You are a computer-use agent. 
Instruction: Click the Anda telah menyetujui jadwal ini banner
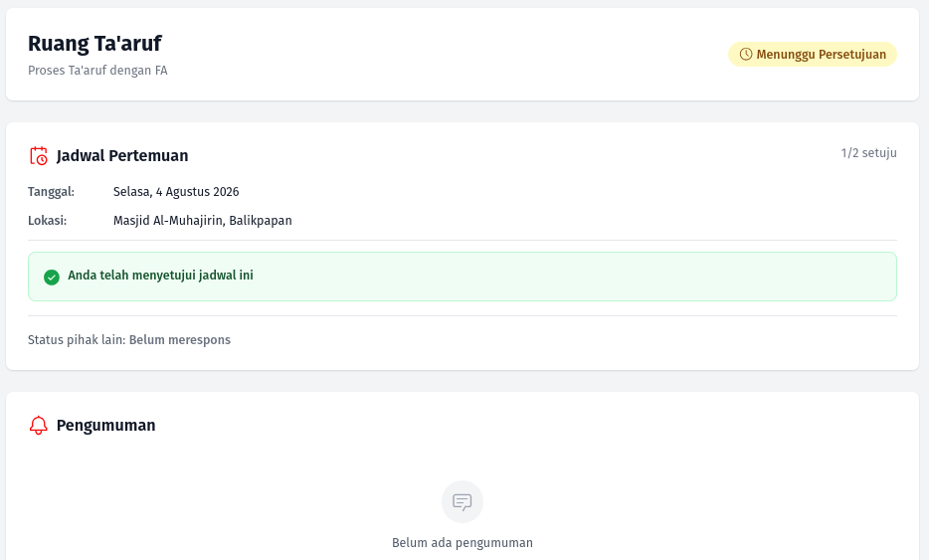[463, 277]
